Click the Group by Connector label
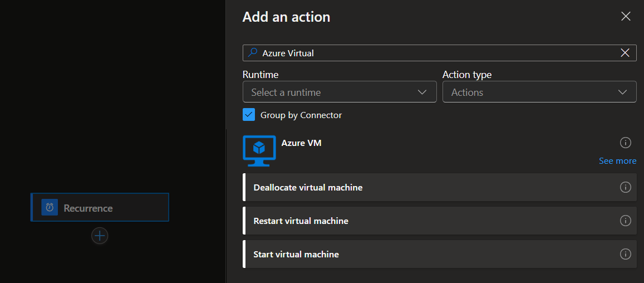Screen dimensions: 644x283 pos(301,115)
